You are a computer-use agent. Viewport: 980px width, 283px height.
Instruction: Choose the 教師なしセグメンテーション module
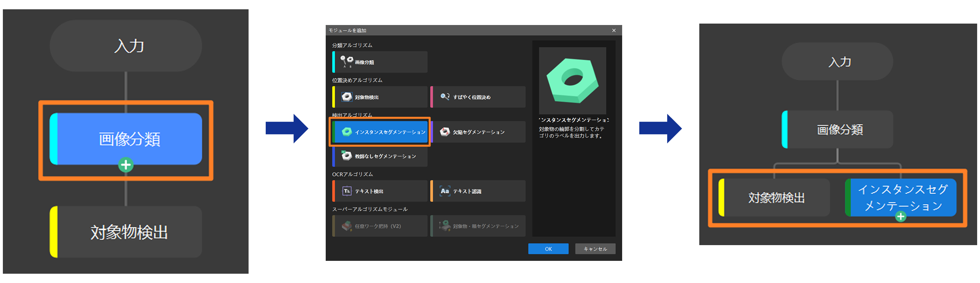380,156
